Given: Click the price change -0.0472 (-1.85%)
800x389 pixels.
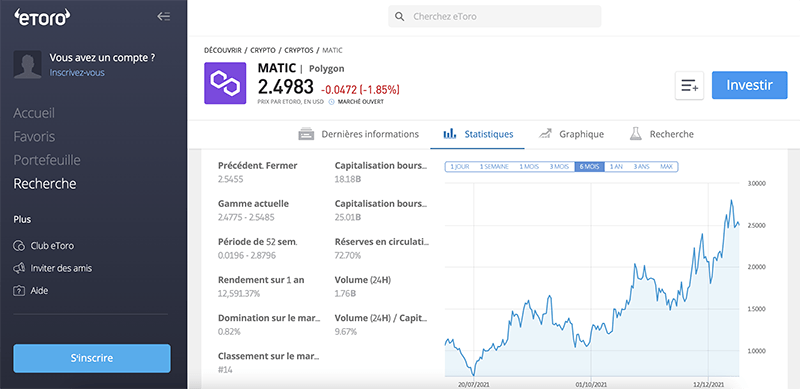Looking at the screenshot, I should (360, 90).
